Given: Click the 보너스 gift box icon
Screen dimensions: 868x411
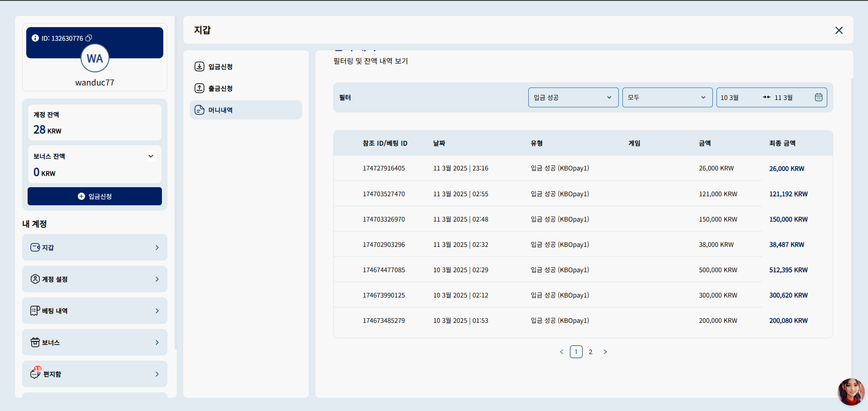Looking at the screenshot, I should point(35,342).
